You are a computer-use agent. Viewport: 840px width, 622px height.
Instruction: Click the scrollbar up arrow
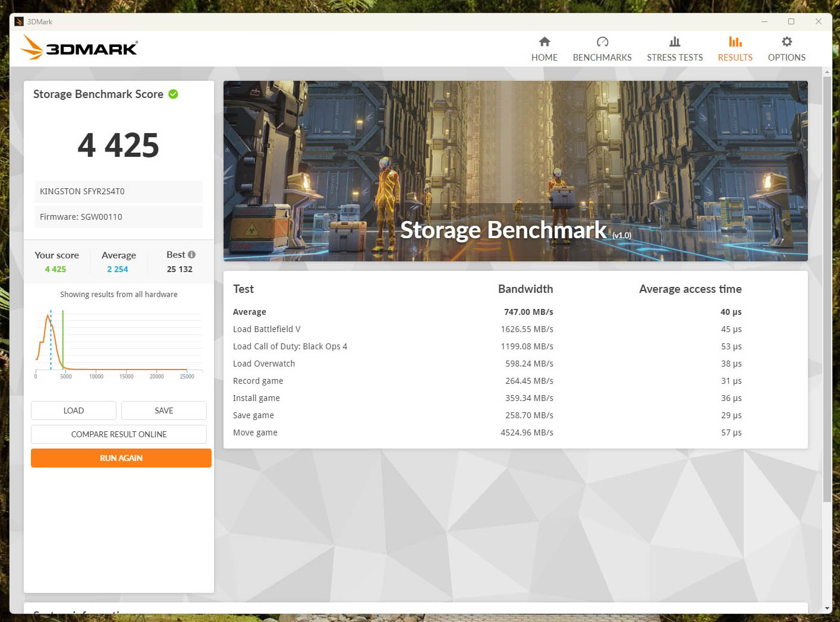pos(827,71)
